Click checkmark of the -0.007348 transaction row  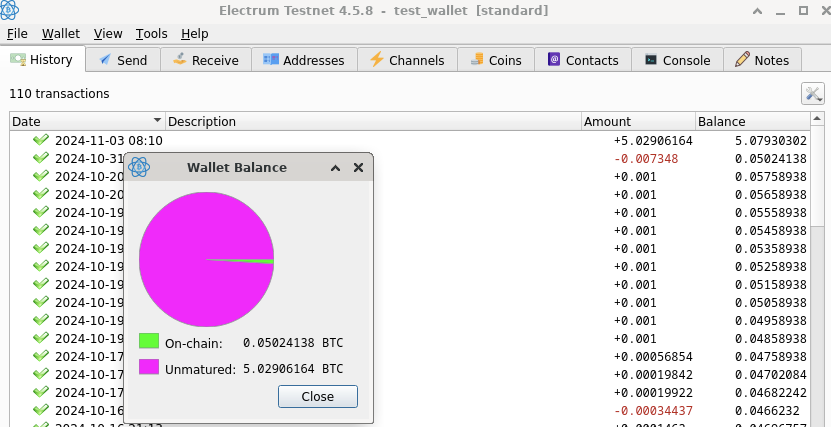coord(41,158)
